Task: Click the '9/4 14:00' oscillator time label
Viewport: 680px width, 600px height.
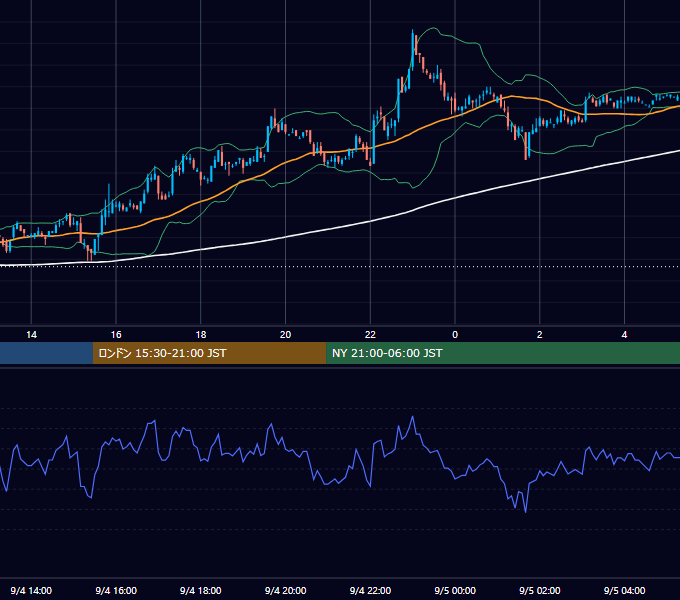Action: click(x=31, y=590)
